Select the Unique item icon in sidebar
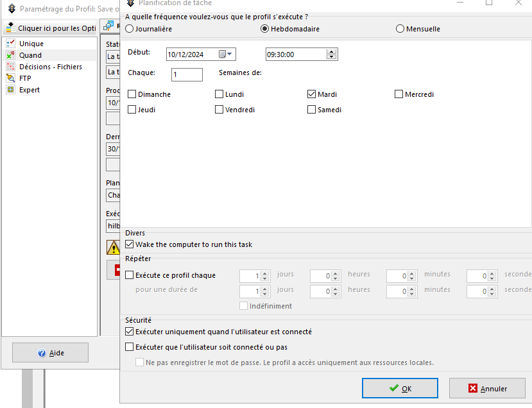 (10, 44)
